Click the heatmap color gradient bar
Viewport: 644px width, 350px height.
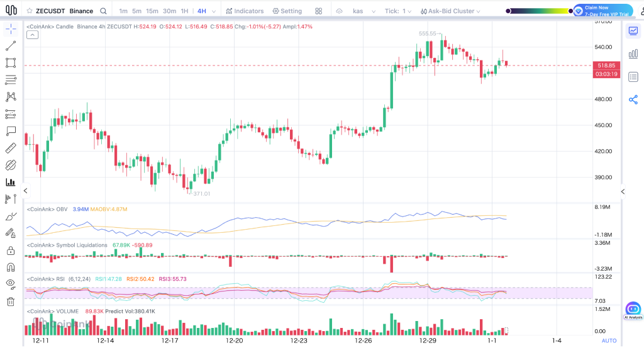540,11
